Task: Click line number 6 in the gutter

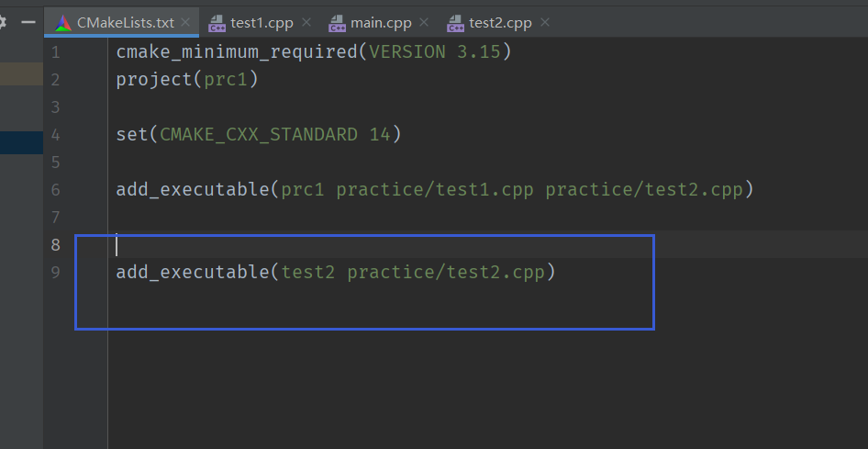Action: coord(55,190)
